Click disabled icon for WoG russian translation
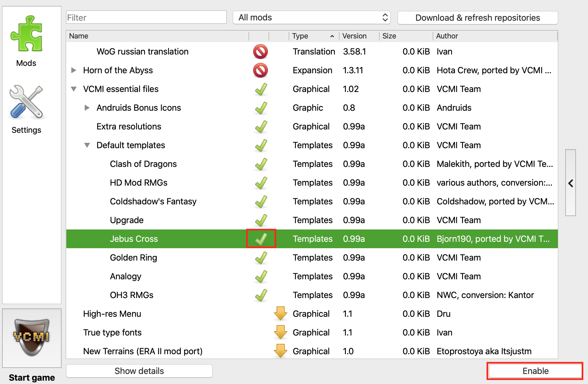The width and height of the screenshot is (588, 384). [261, 52]
